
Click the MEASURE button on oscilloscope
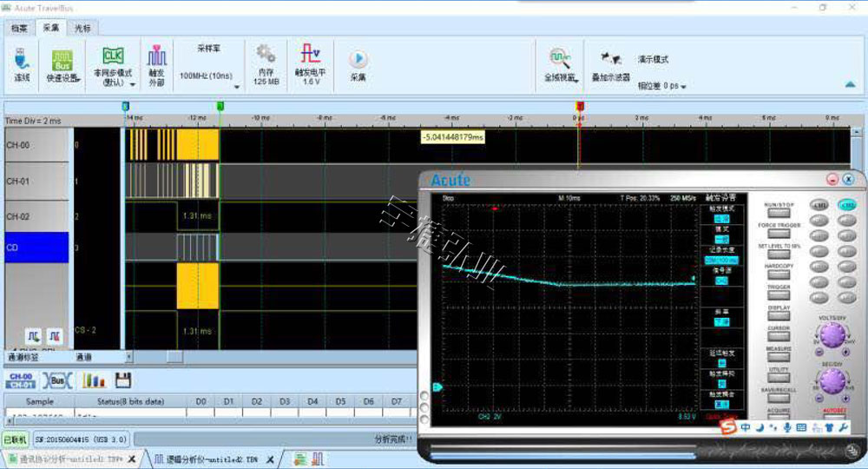779,357
